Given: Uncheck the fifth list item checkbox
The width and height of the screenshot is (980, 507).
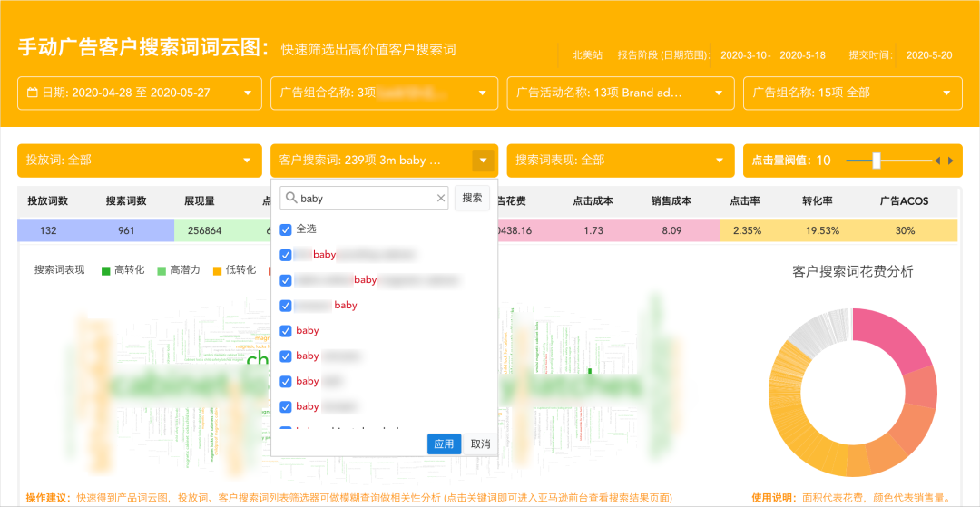Looking at the screenshot, I should tap(286, 356).
